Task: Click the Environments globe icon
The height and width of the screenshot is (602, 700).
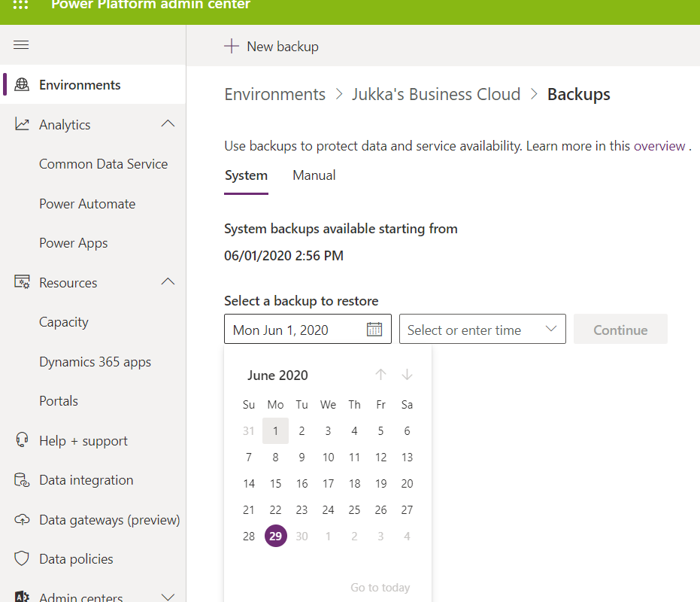Action: coord(22,84)
